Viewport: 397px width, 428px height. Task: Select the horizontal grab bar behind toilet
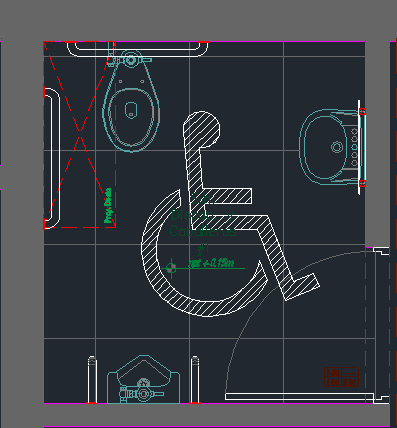point(138,49)
